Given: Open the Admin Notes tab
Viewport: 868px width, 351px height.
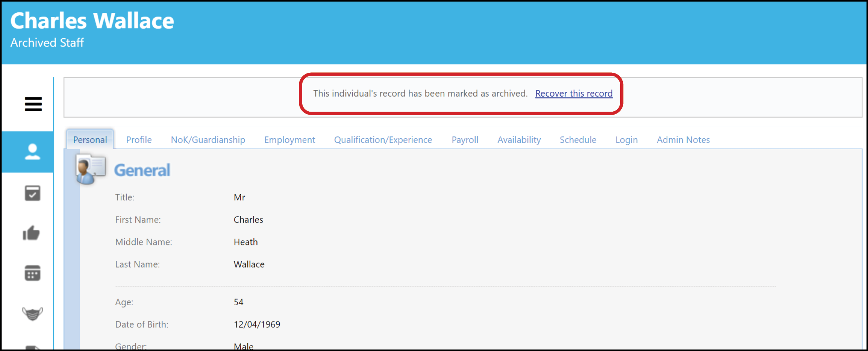Looking at the screenshot, I should click(683, 139).
